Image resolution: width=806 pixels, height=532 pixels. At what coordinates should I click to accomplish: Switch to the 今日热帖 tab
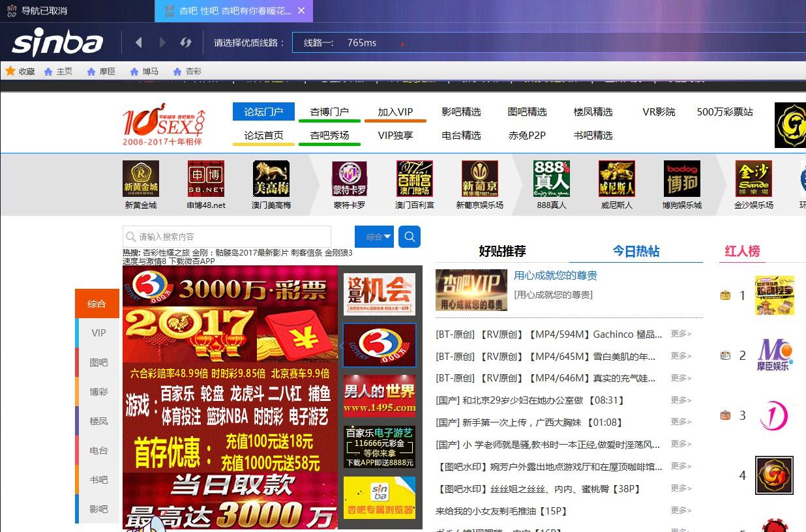click(x=636, y=251)
